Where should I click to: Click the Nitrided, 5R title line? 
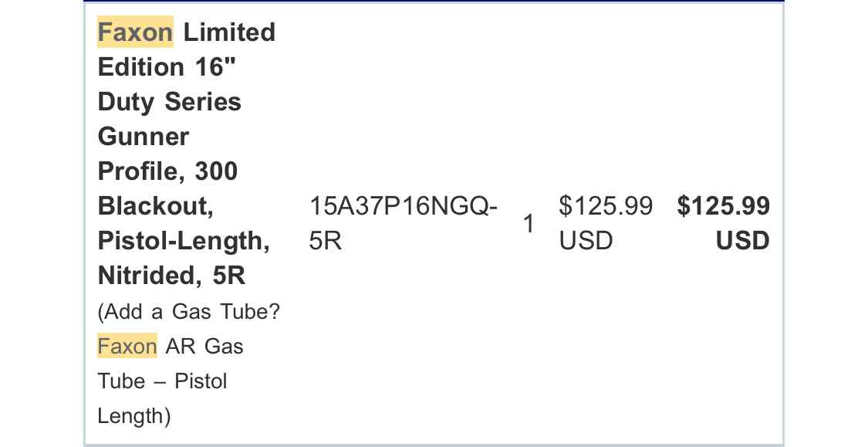171,276
